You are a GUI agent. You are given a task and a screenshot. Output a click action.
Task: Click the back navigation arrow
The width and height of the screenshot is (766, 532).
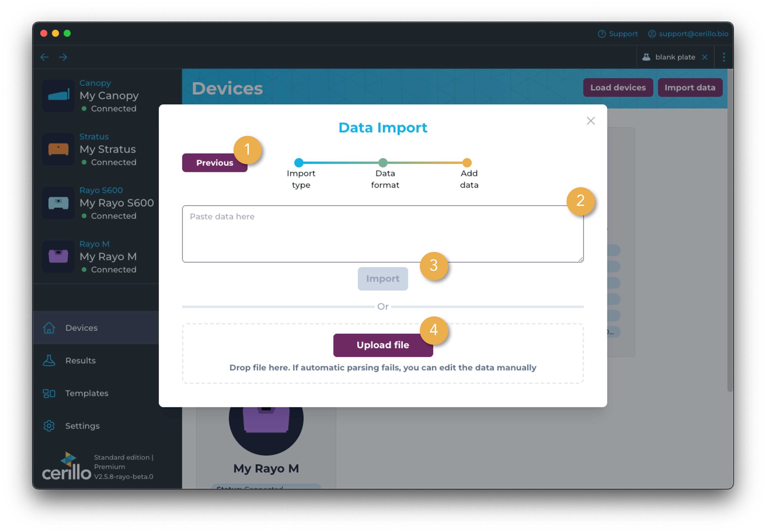coord(44,57)
